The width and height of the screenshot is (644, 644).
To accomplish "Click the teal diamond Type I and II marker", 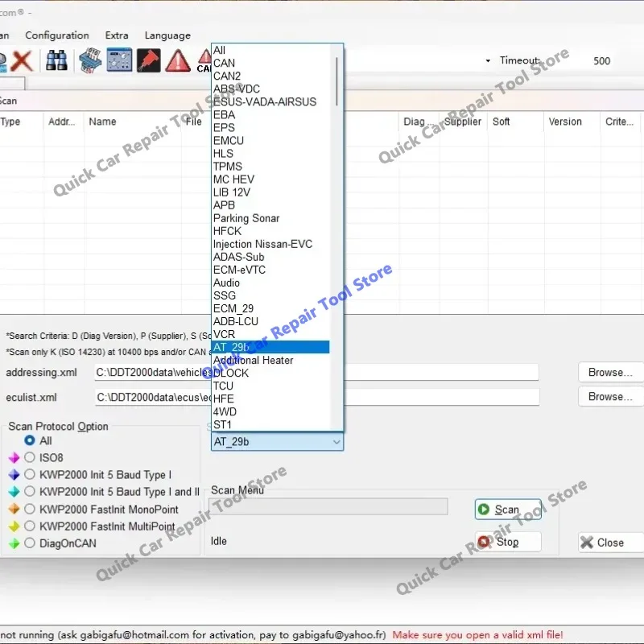I will [14, 491].
